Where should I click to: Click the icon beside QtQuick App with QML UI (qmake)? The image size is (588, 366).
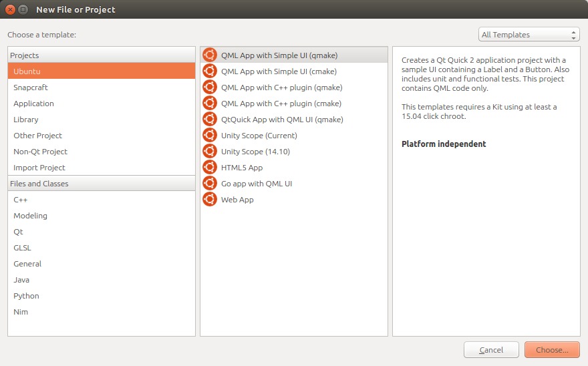210,120
